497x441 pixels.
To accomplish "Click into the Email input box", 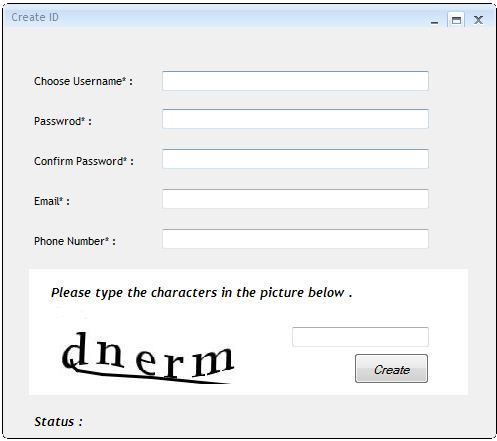I will 295,199.
